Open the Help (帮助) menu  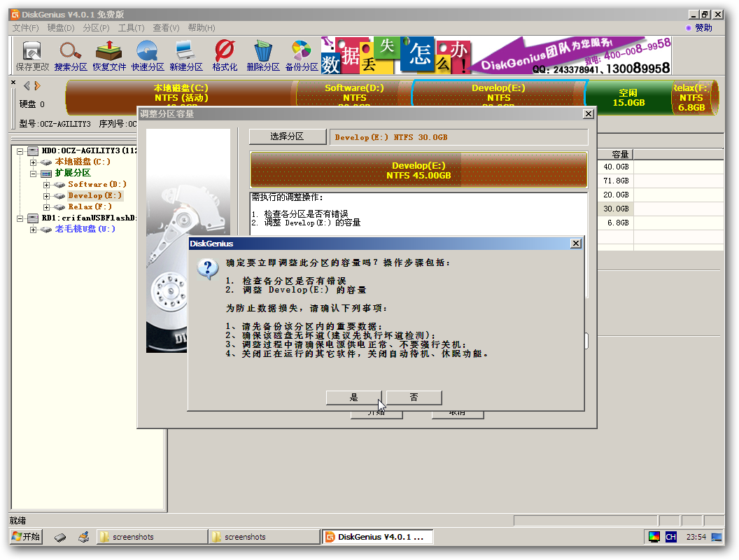pyautogui.click(x=202, y=28)
